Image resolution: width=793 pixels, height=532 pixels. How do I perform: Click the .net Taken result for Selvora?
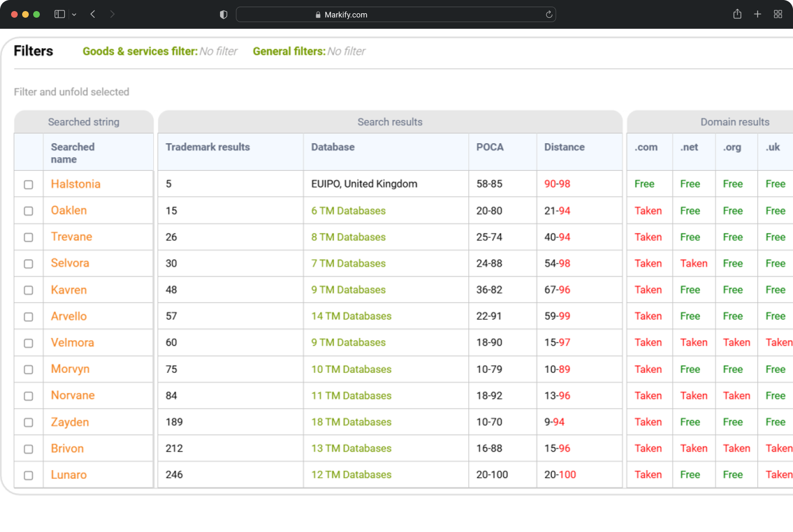click(693, 264)
